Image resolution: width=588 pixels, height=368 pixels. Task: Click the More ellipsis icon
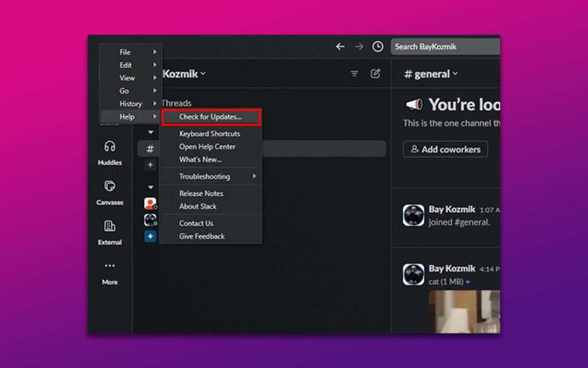point(110,266)
